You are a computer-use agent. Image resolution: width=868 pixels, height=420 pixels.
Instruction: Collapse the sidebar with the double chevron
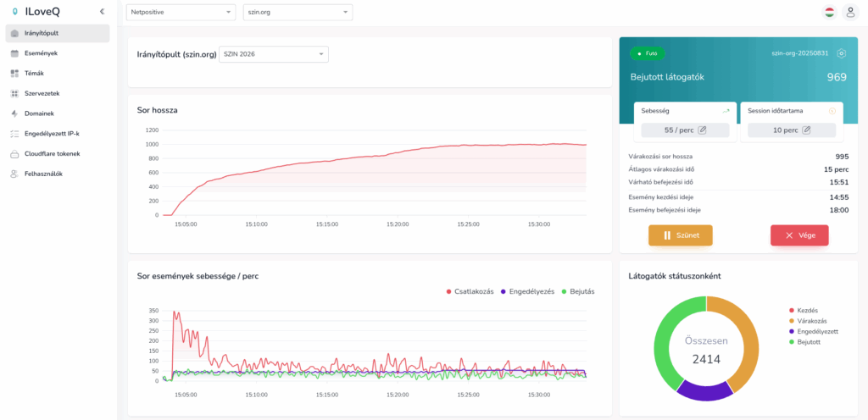point(102,12)
